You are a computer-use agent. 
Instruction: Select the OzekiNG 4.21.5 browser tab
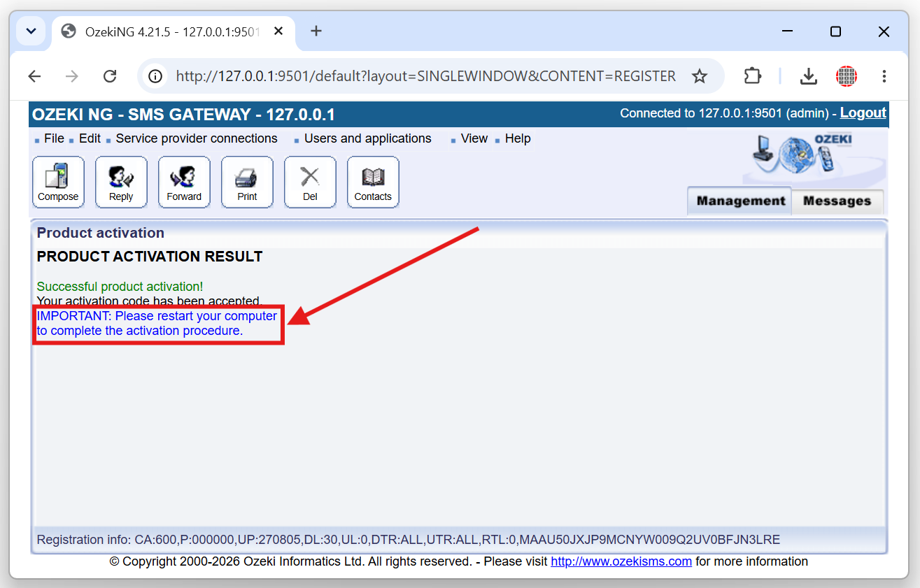pyautogui.click(x=174, y=31)
